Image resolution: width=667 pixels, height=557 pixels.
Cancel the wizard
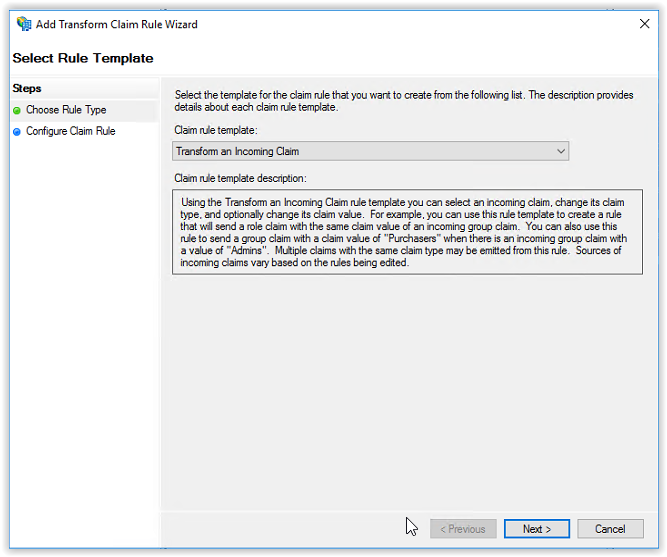click(610, 529)
